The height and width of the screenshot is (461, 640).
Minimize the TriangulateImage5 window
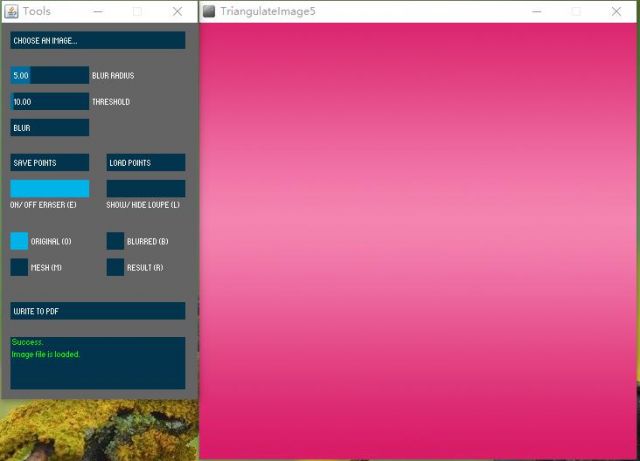pyautogui.click(x=537, y=11)
